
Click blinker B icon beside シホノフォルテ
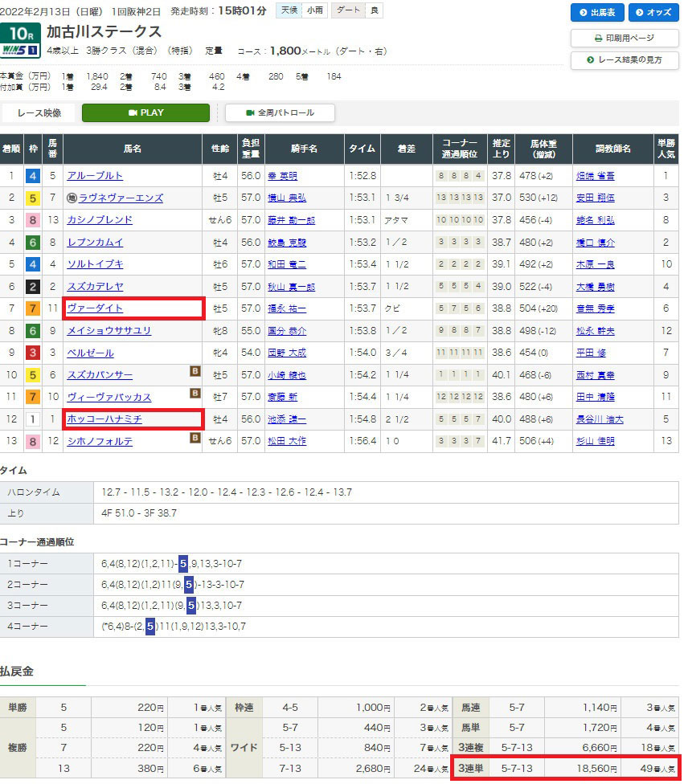tap(194, 438)
